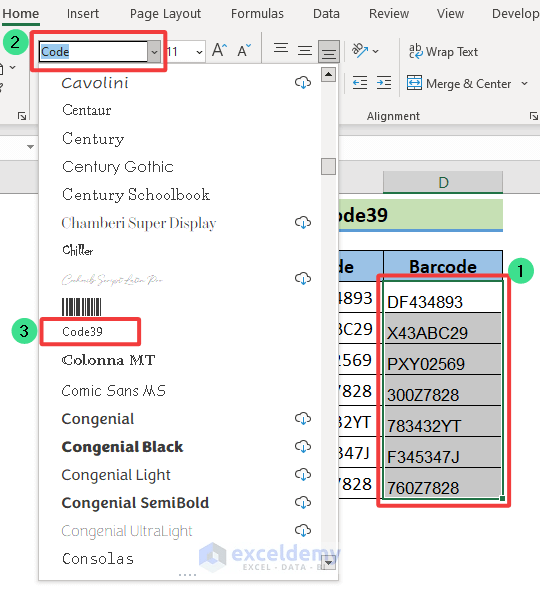Download Congenial Black cloud icon

pos(303,446)
